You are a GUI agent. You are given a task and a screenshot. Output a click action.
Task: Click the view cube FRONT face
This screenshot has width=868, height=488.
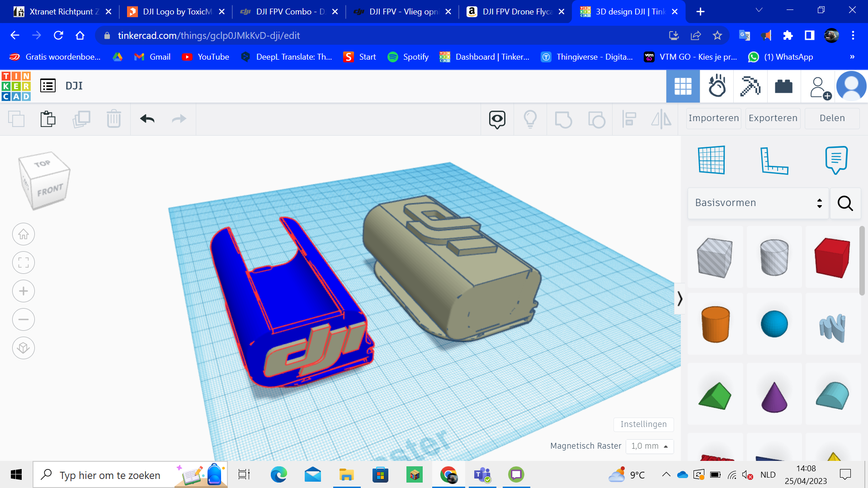[x=50, y=190]
